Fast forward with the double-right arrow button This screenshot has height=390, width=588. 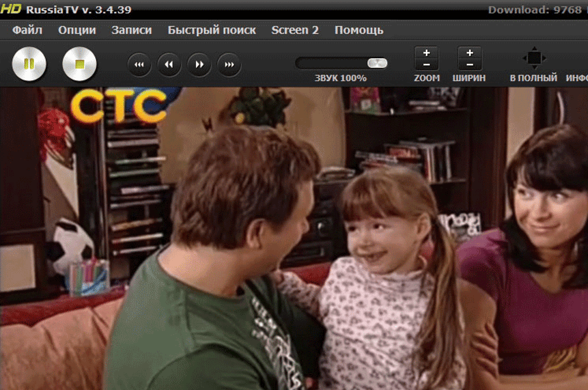[199, 65]
